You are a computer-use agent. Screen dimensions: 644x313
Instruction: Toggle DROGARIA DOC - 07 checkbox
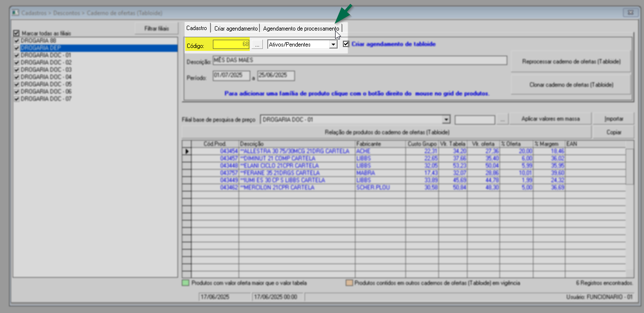[x=17, y=99]
